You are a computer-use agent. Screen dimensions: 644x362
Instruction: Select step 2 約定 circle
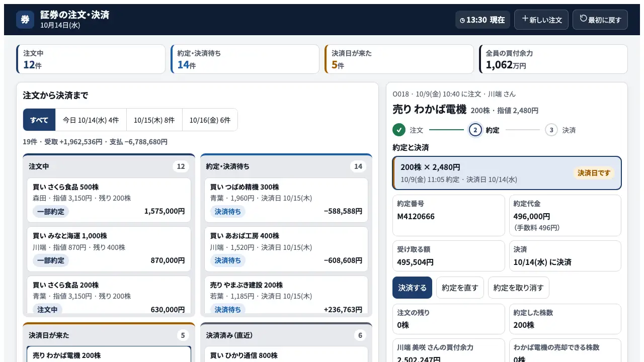[475, 130]
